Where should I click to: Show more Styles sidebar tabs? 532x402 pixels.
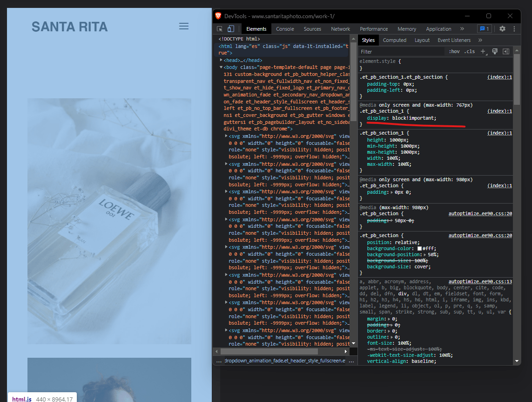480,40
